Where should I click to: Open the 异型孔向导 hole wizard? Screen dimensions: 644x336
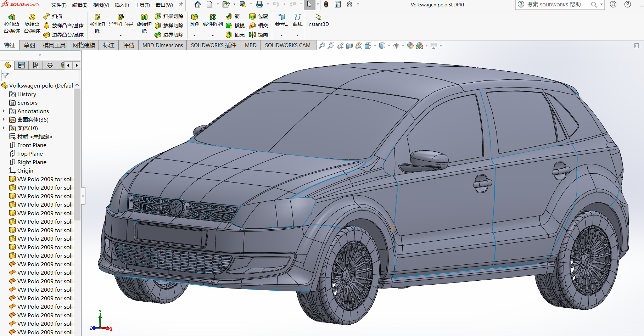[121, 21]
